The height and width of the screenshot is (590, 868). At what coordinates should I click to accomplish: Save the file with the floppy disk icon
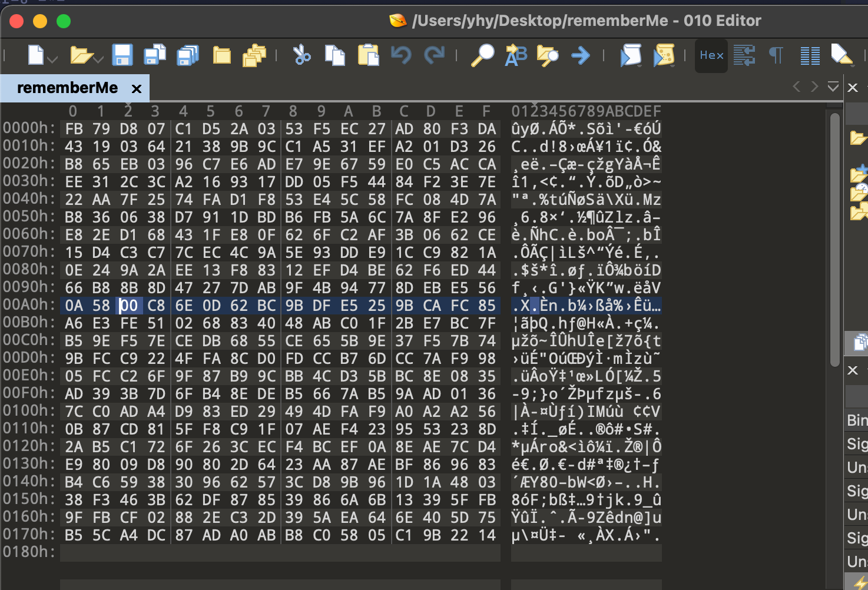click(122, 55)
